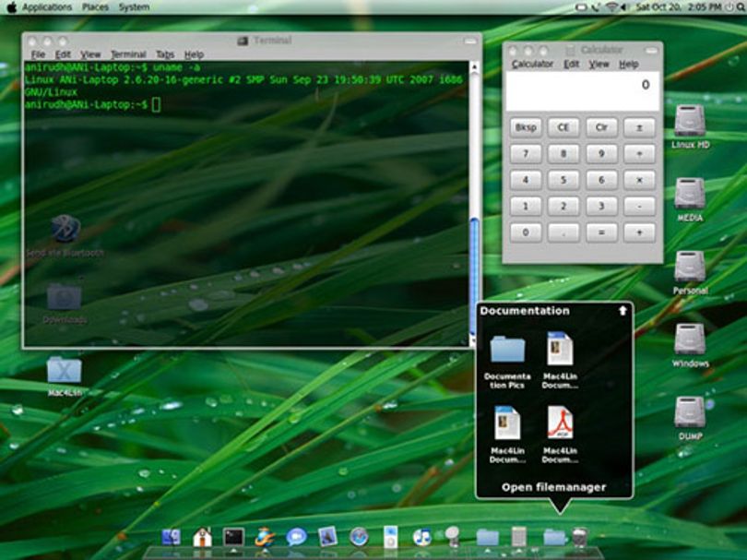Open the MEDIA drive on desktop

point(690,199)
